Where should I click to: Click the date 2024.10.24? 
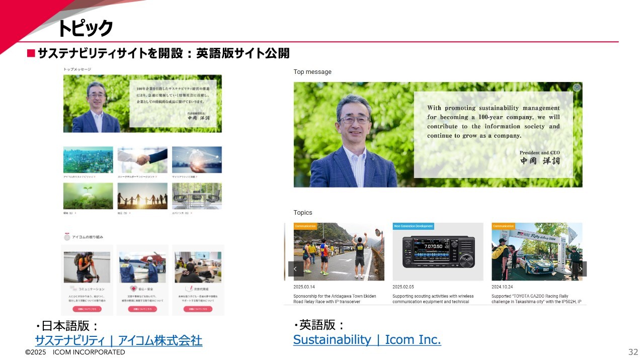tap(503, 287)
